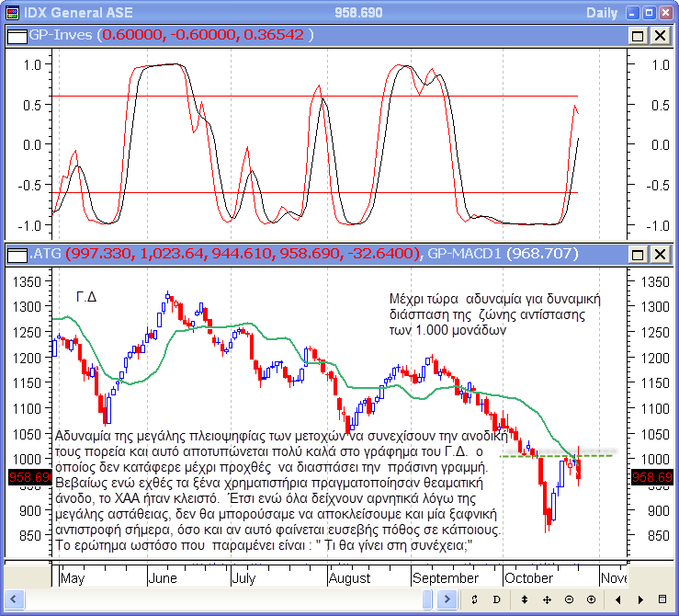Click the D periodicity button in toolbar
The image size is (679, 616).
pyautogui.click(x=495, y=599)
